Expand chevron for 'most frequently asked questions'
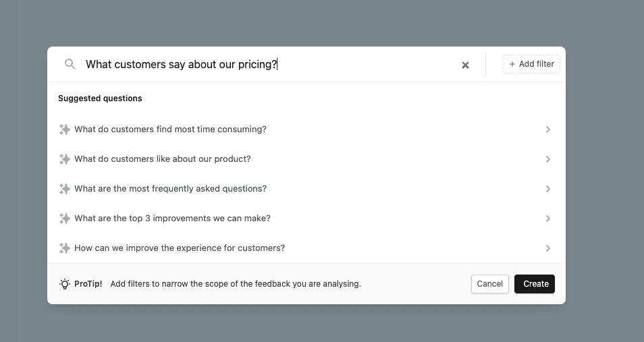The width and height of the screenshot is (644, 342). pyautogui.click(x=547, y=189)
